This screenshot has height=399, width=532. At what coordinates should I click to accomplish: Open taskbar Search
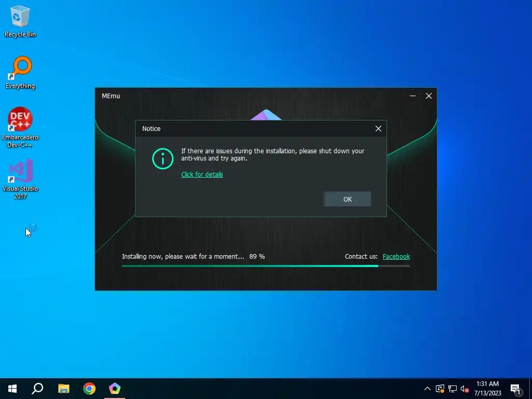pos(37,389)
